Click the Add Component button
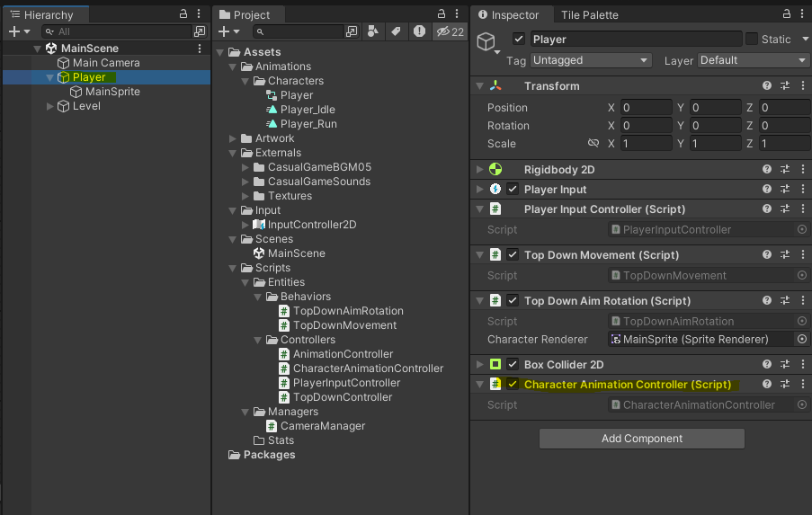This screenshot has height=515, width=812. click(x=642, y=439)
